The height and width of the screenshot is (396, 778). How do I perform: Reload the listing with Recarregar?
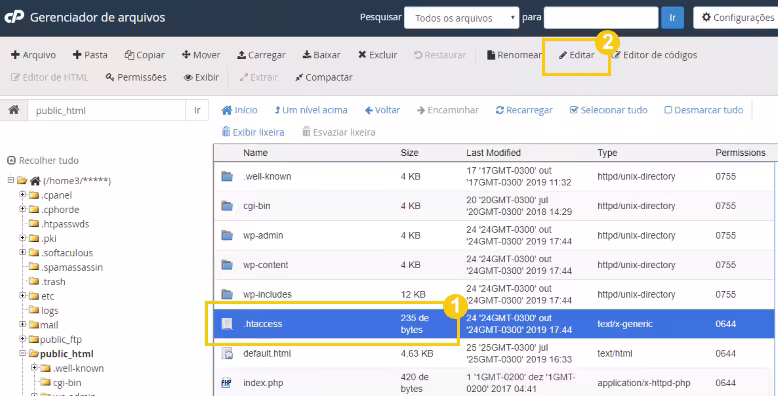pos(524,110)
